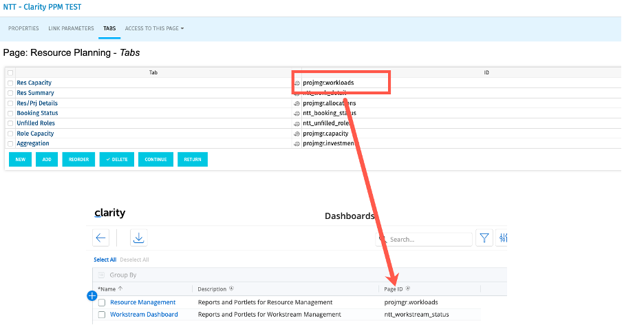
Task: Click the link icon beside ntt_booking_status
Action: coord(297,114)
